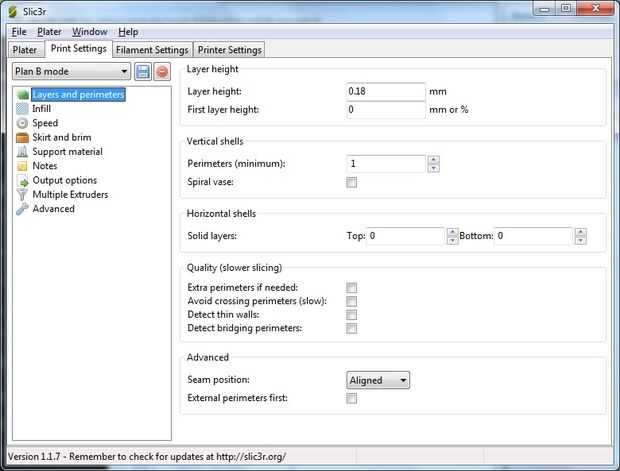620x471 pixels.
Task: Toggle Detect bridging perimeters checkbox
Action: (x=352, y=328)
